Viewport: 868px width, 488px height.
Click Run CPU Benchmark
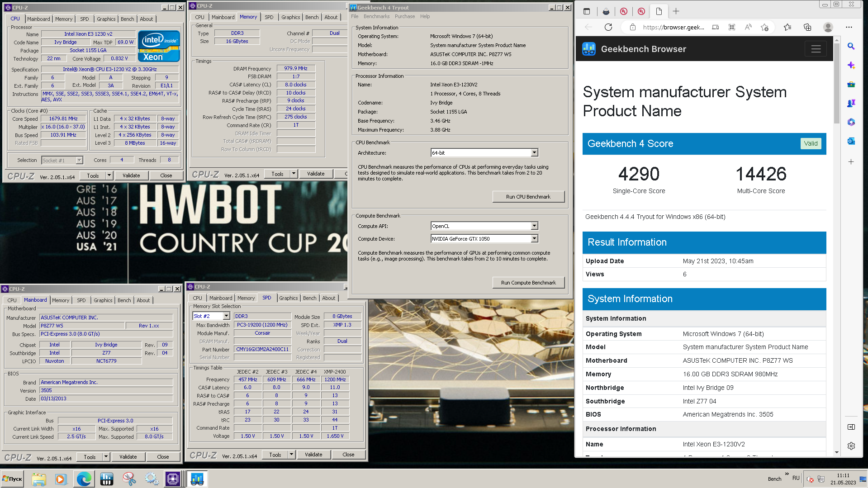528,197
